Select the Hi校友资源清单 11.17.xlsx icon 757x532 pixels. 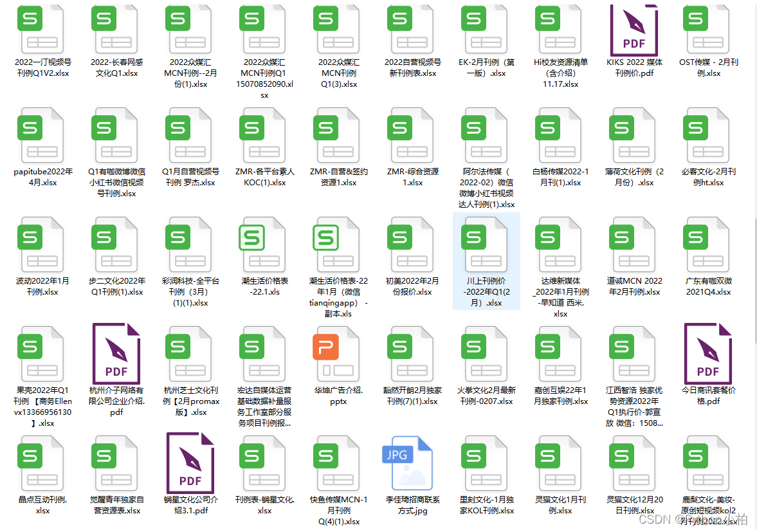[x=558, y=29]
